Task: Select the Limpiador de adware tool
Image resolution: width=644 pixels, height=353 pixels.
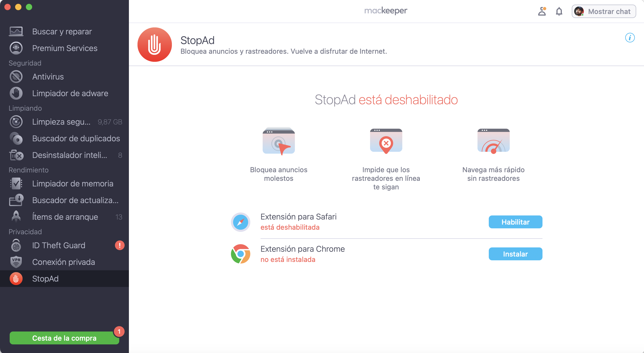Action: point(70,93)
